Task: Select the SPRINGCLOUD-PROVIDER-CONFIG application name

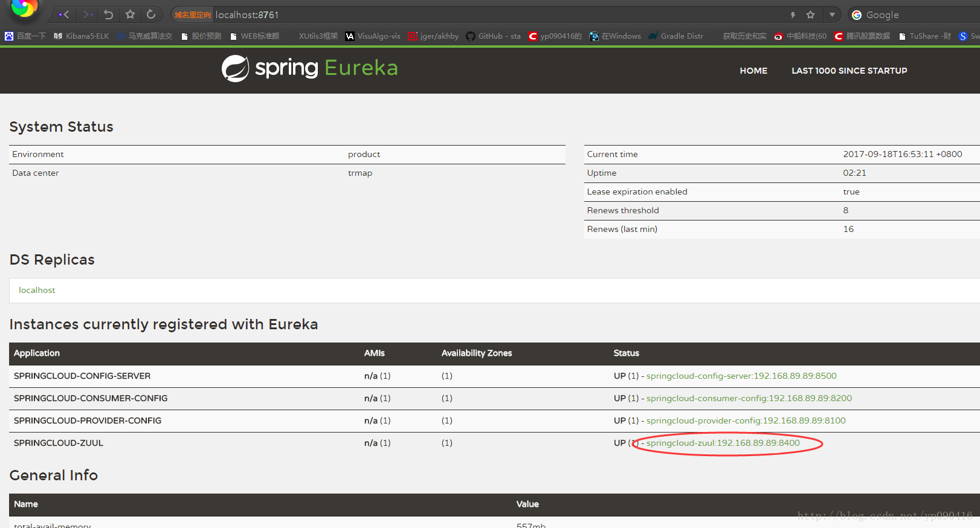Action: 88,420
